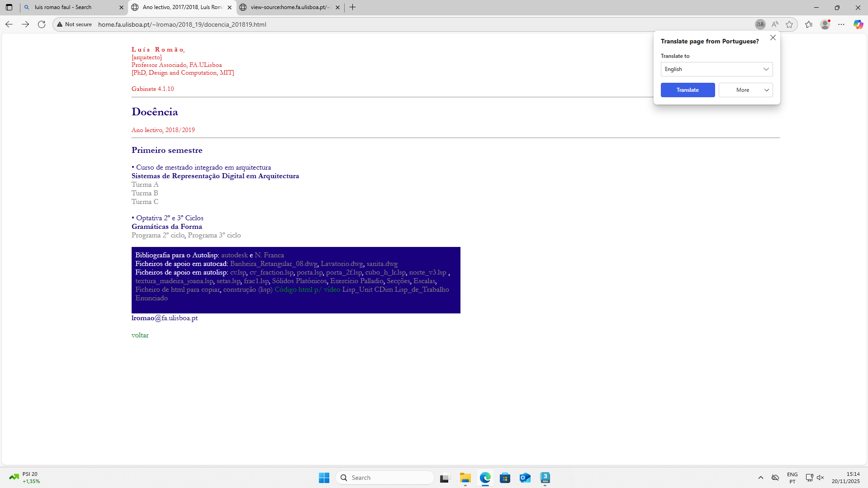
Task: Open the Microsoft Edge taskbar icon
Action: pyautogui.click(x=485, y=478)
